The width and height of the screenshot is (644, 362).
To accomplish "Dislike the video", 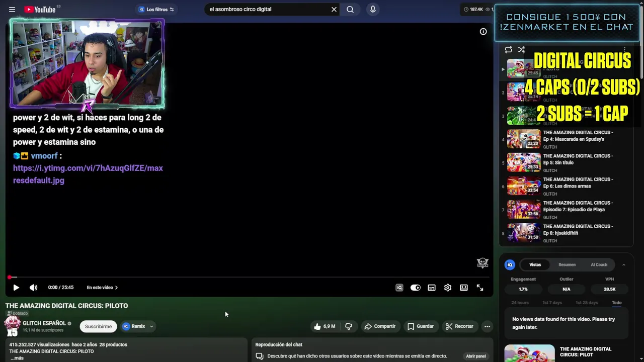I will coord(349,326).
